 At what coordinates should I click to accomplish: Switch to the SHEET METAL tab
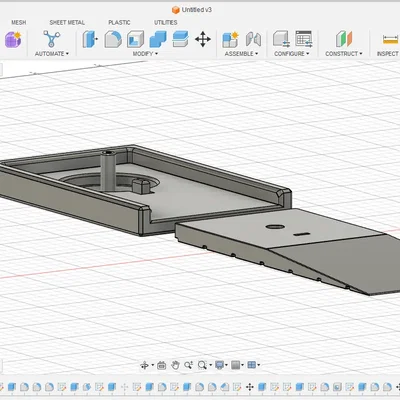point(67,22)
